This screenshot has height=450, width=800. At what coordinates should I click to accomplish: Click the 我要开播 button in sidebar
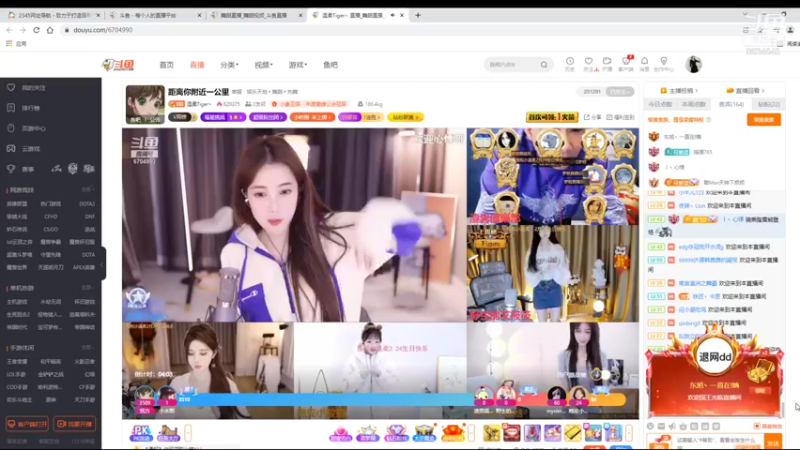pyautogui.click(x=74, y=424)
